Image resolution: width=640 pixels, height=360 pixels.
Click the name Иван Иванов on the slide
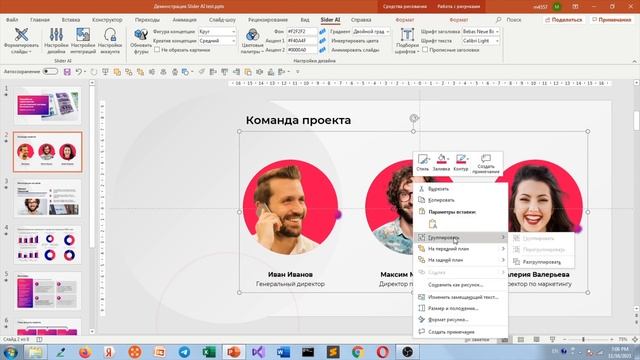(x=290, y=274)
